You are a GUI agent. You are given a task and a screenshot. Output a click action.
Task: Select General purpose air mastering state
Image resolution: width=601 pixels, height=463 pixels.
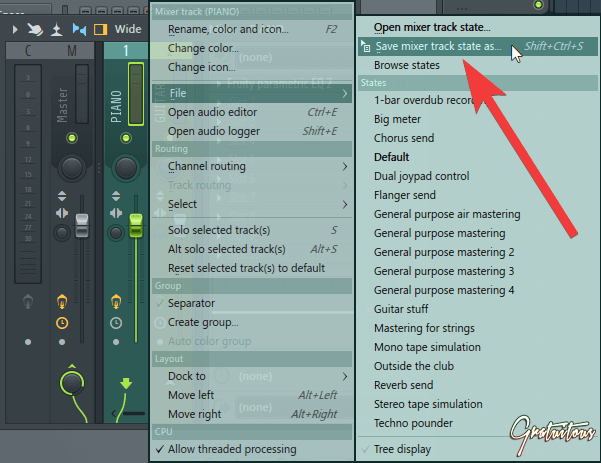478,214
